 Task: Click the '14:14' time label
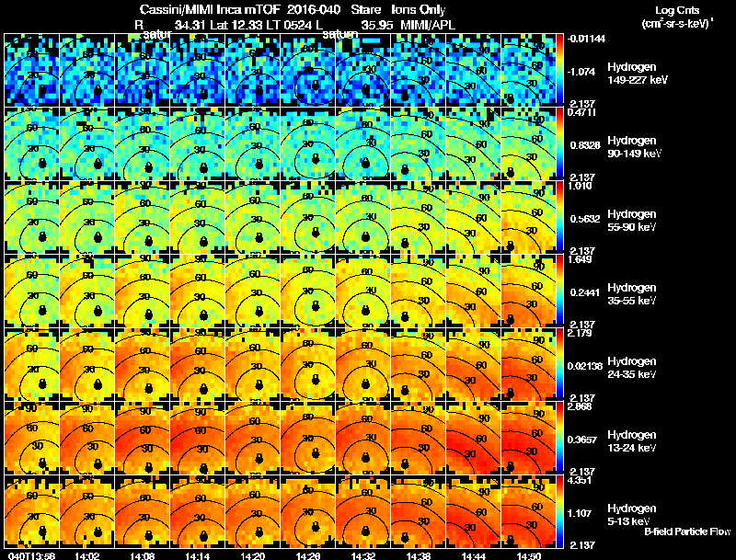tap(198, 556)
